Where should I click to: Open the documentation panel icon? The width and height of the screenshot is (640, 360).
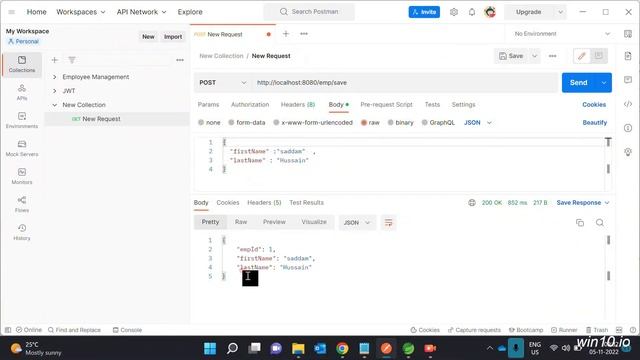[628, 56]
